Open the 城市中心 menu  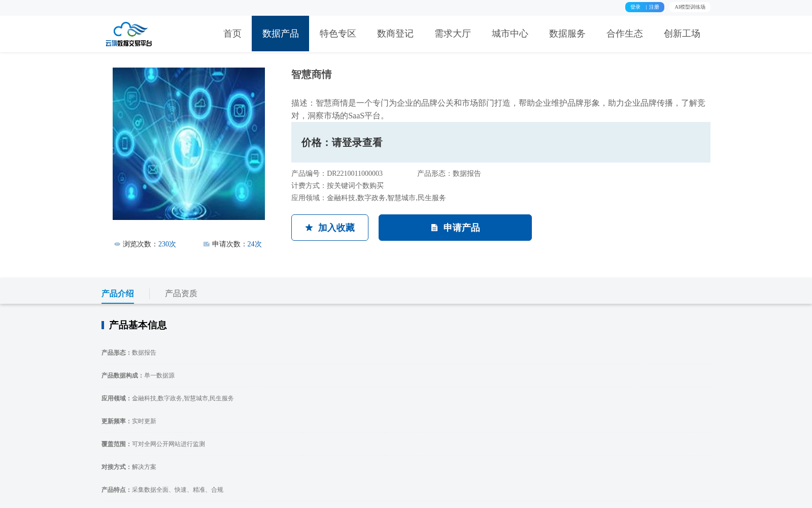(x=510, y=34)
